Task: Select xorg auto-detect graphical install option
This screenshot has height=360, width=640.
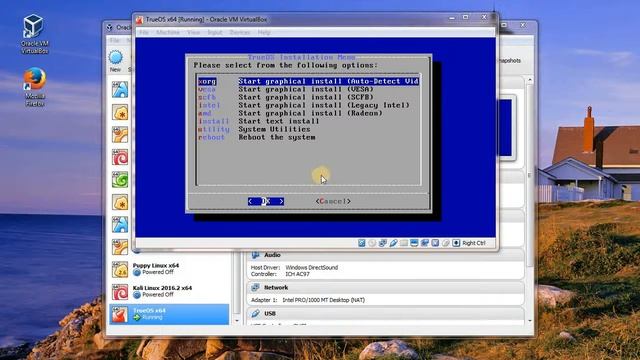Action: click(309, 81)
